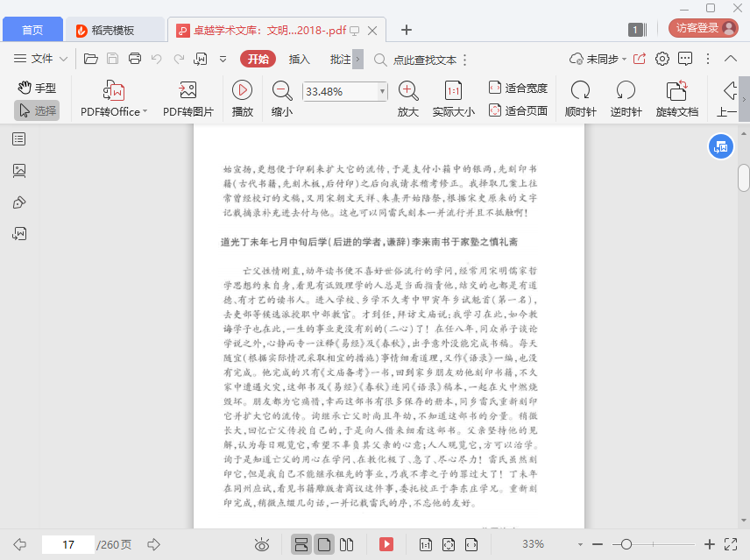Toggle eye protection mode in status bar
This screenshot has width=750, height=560.
pos(261,544)
